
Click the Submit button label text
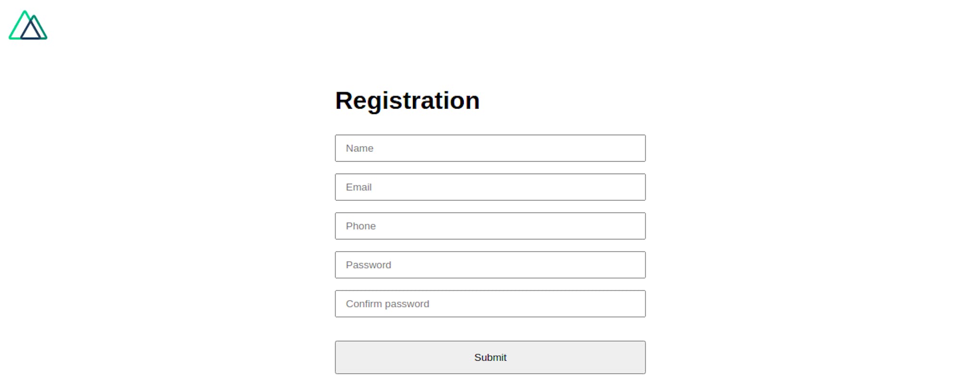[490, 357]
